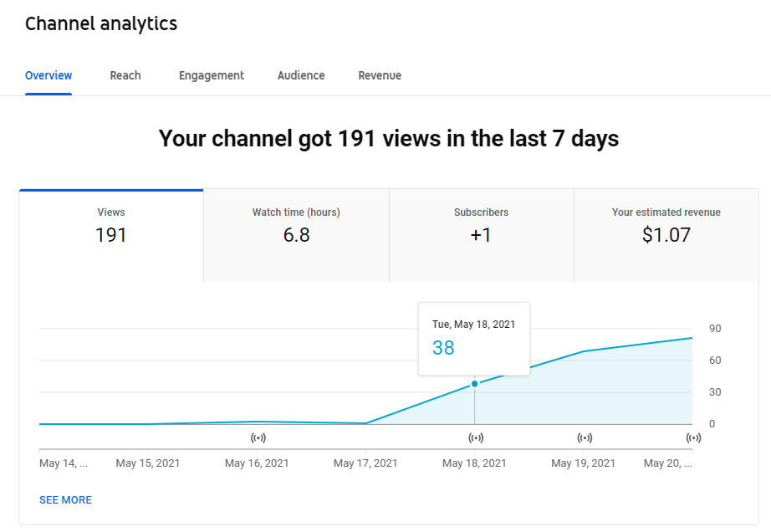Click the May 15, 2021 axis label

pos(147,463)
